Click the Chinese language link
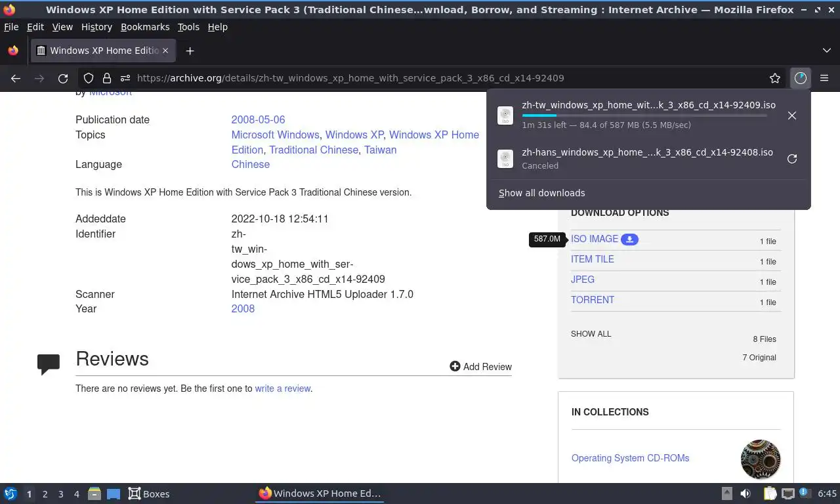 250,164
